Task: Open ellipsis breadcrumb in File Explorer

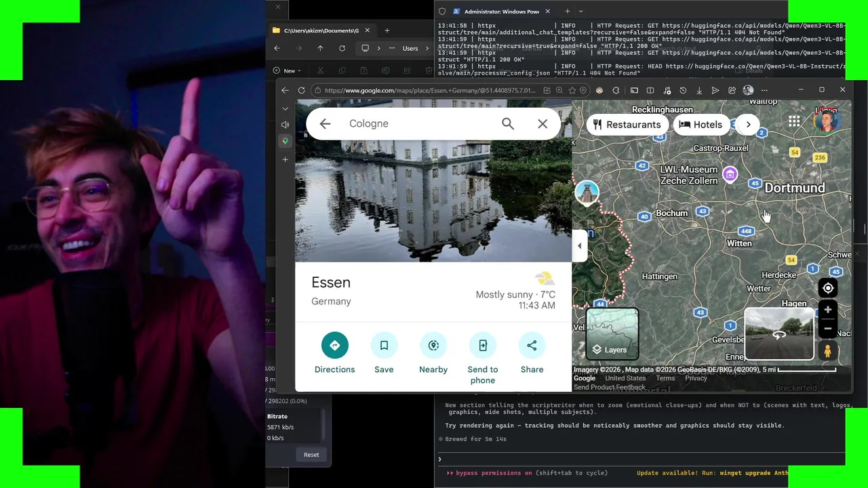Action: pos(392,48)
